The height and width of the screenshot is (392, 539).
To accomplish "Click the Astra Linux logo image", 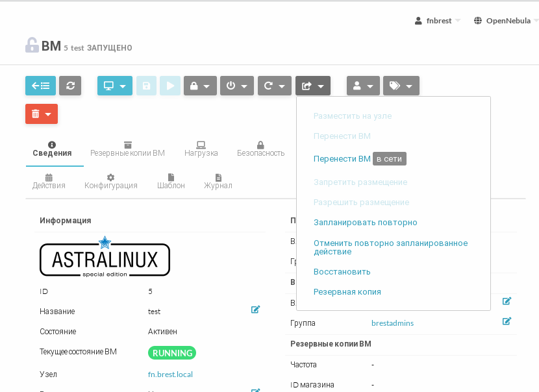I will pyautogui.click(x=105, y=258).
